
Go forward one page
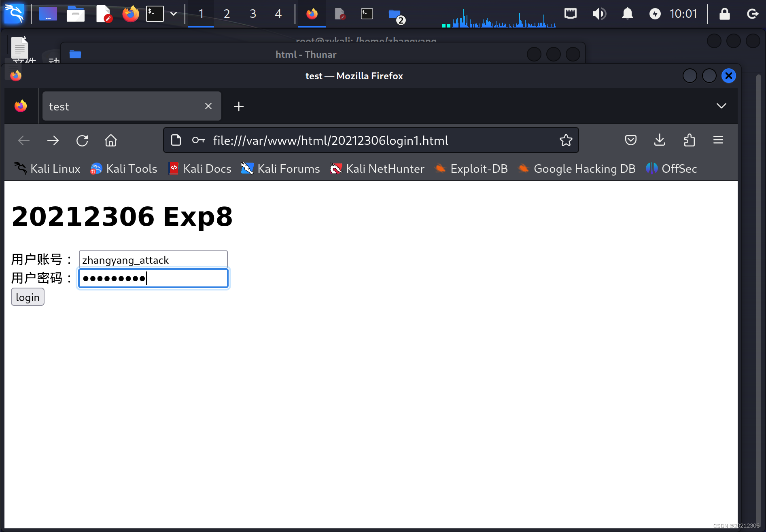tap(53, 141)
